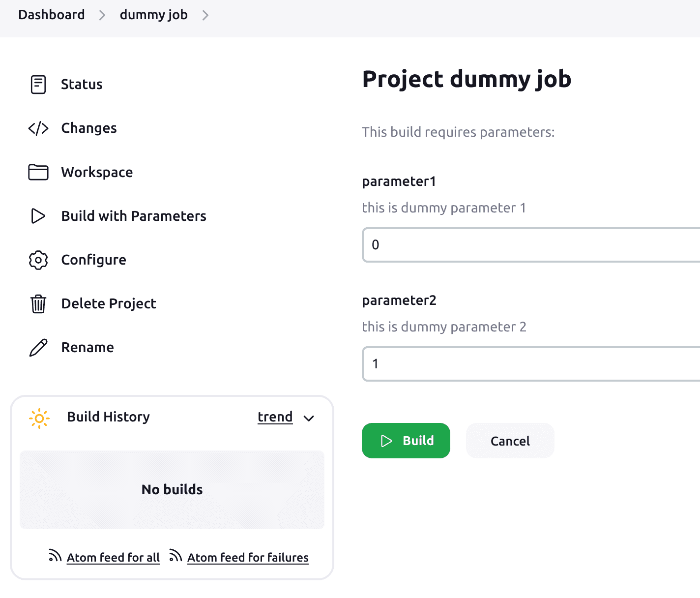Go to Dashboard in the breadcrumb

(52, 15)
